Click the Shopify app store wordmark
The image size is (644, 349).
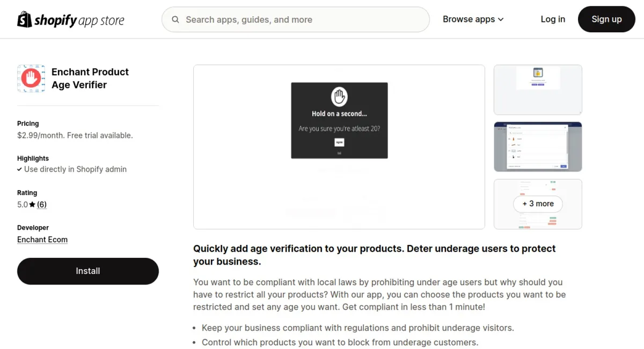[x=79, y=20]
